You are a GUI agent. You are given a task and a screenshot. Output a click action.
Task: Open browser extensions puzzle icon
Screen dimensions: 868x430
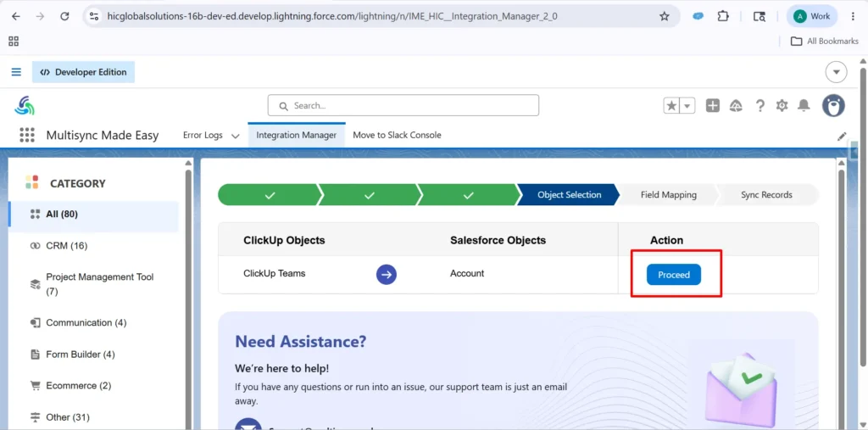click(x=723, y=16)
